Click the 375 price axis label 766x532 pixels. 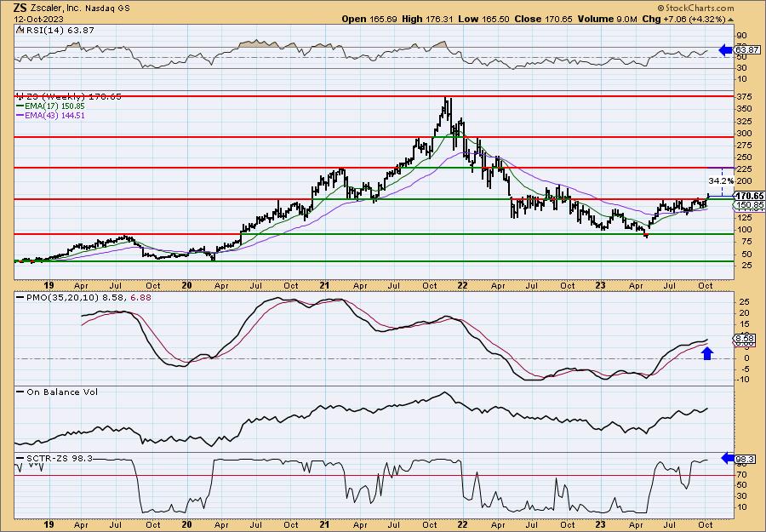745,97
